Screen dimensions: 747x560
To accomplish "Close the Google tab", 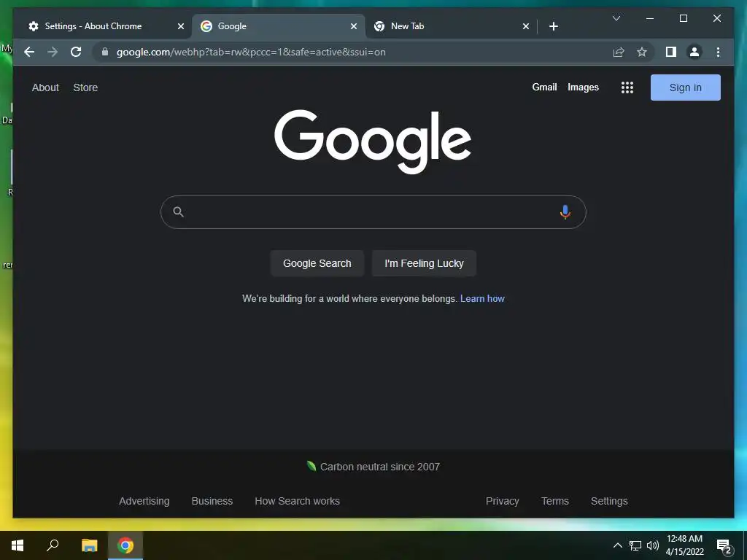I will click(354, 26).
